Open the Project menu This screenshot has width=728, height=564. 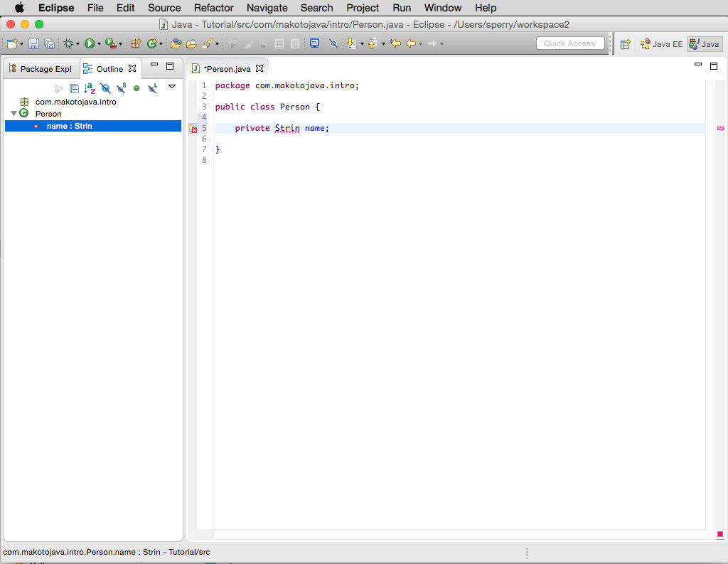point(363,8)
